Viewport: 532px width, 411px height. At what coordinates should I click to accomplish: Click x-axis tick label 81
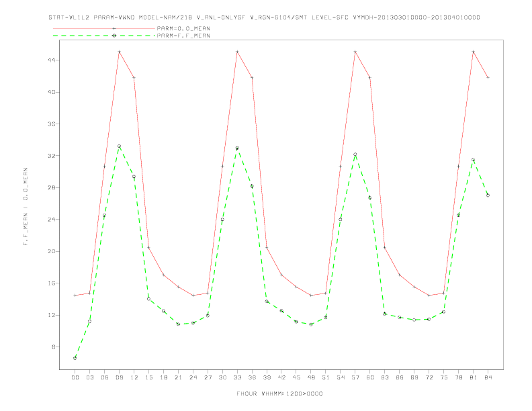coord(474,377)
